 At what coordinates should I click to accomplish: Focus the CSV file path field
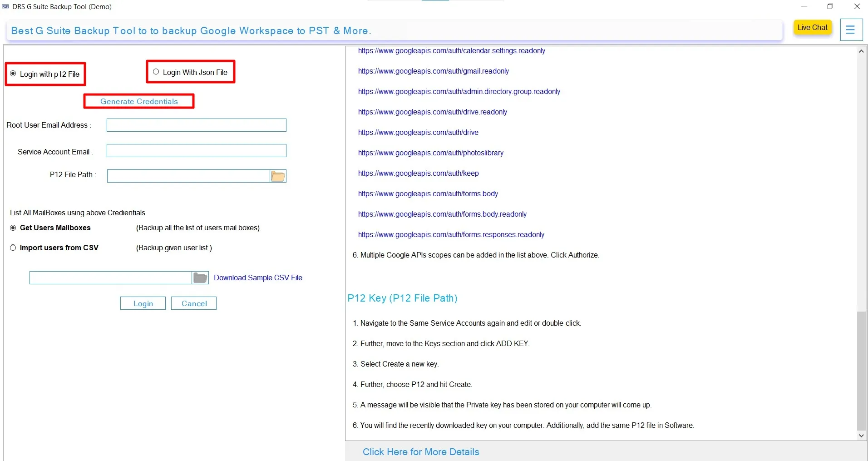[111, 278]
